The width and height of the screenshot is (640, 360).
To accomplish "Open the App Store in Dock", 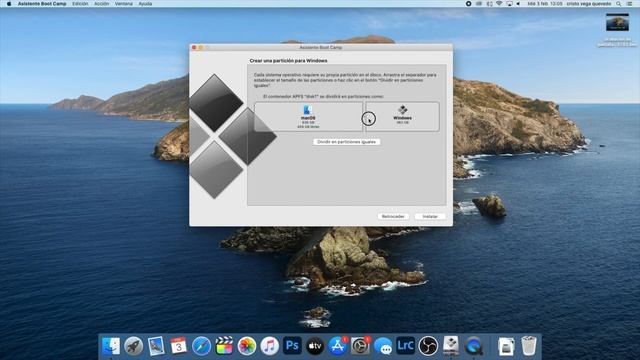I will point(338,346).
